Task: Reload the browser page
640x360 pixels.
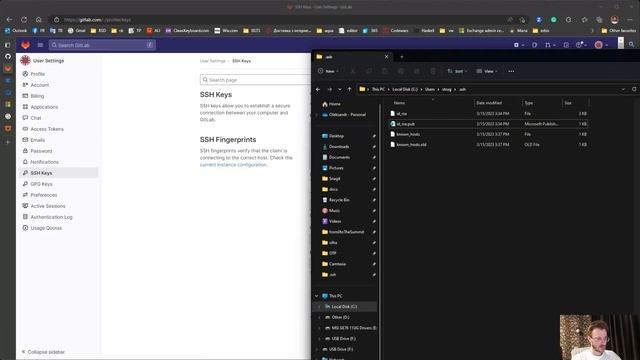Action: coord(24,20)
